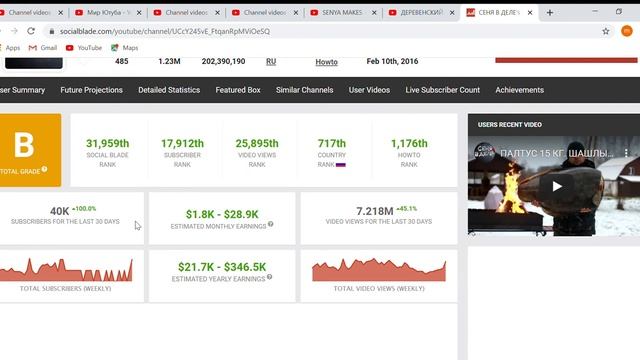Click the 40K subscribers last 30 days

(x=60, y=211)
